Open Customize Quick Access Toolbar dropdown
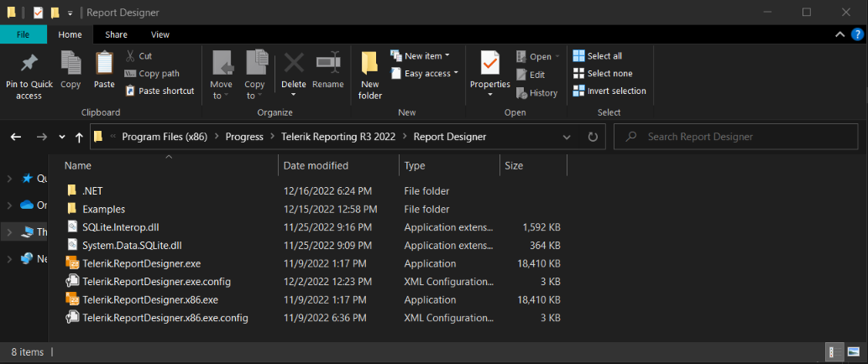 (x=70, y=13)
